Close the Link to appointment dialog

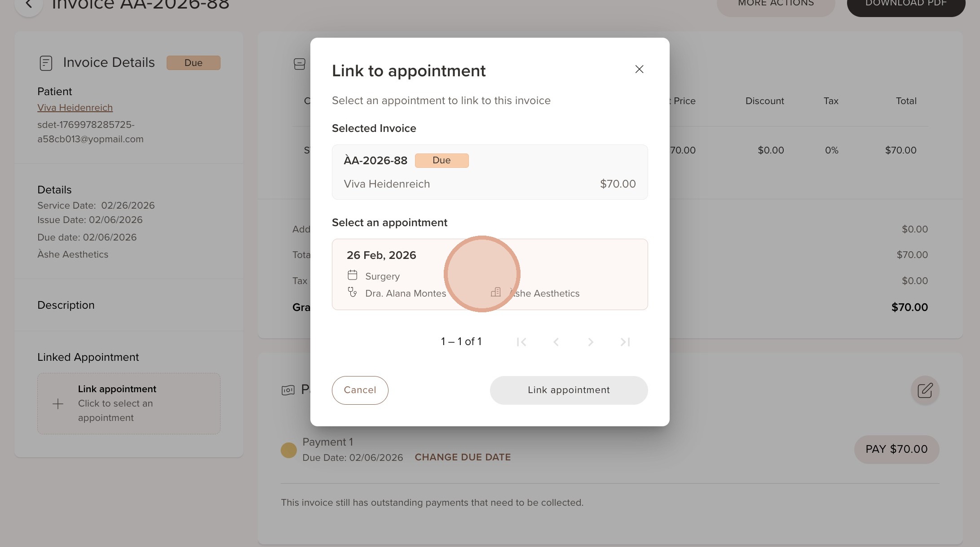pos(639,69)
